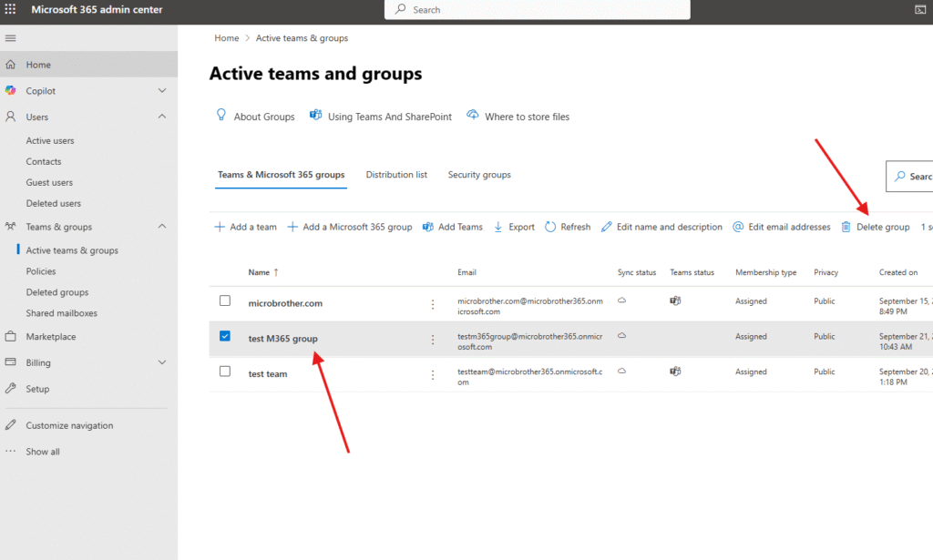Expand the Copilot navigation section
This screenshot has height=560, width=933.
point(162,91)
